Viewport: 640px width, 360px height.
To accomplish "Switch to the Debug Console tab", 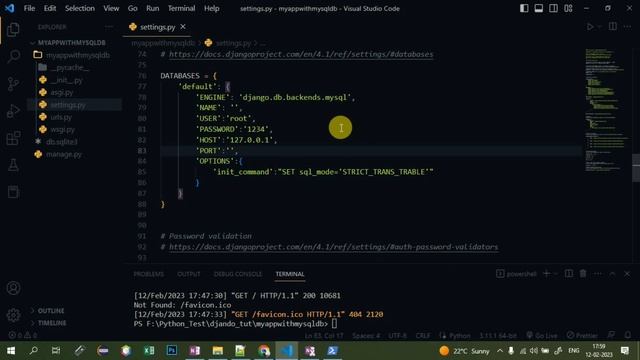I will tap(238, 274).
